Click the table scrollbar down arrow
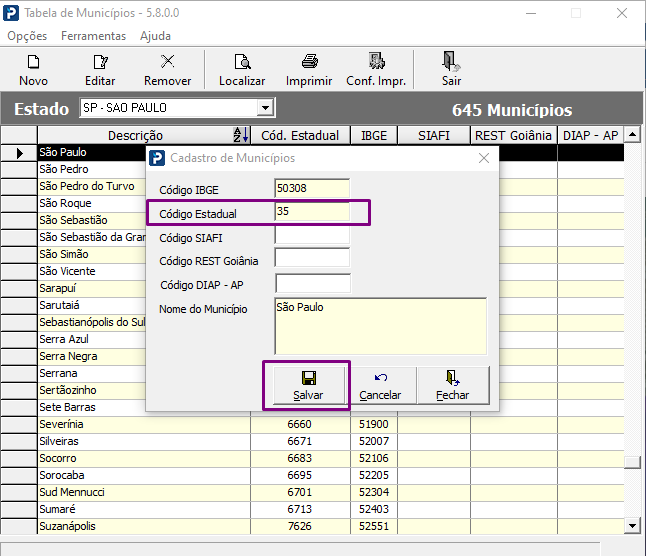 [632, 526]
